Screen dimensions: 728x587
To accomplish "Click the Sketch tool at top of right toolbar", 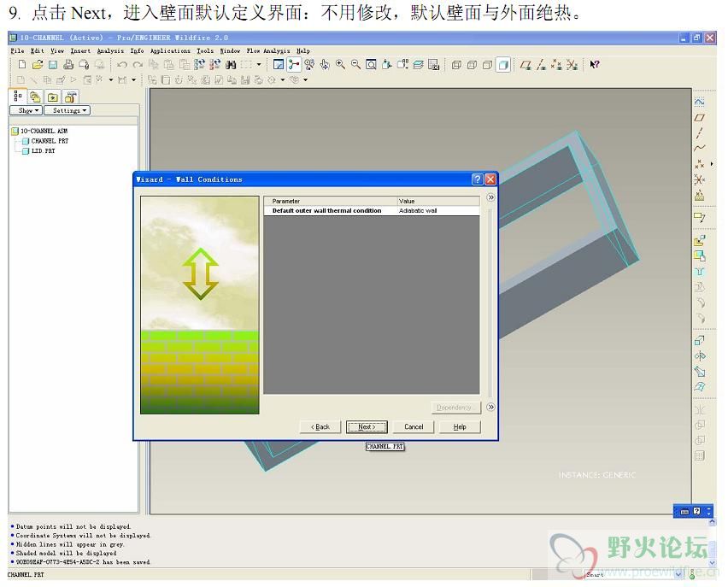I will point(699,102).
